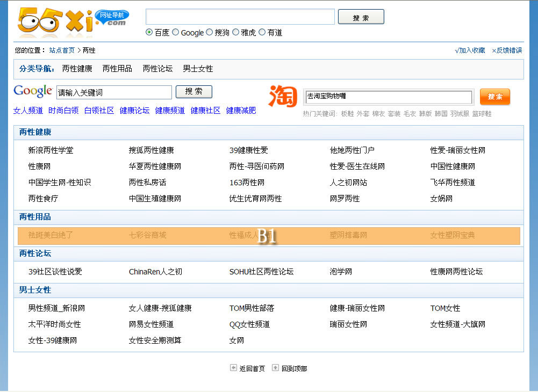Open the 两性-寻医问药网 link
Viewport: 538px width, 392px height.
257,166
